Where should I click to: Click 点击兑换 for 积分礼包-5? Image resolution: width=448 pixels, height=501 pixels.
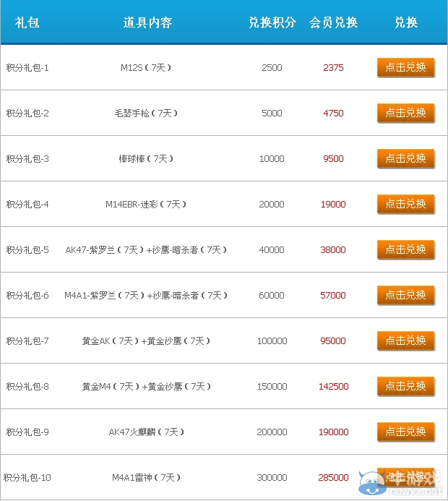(405, 249)
